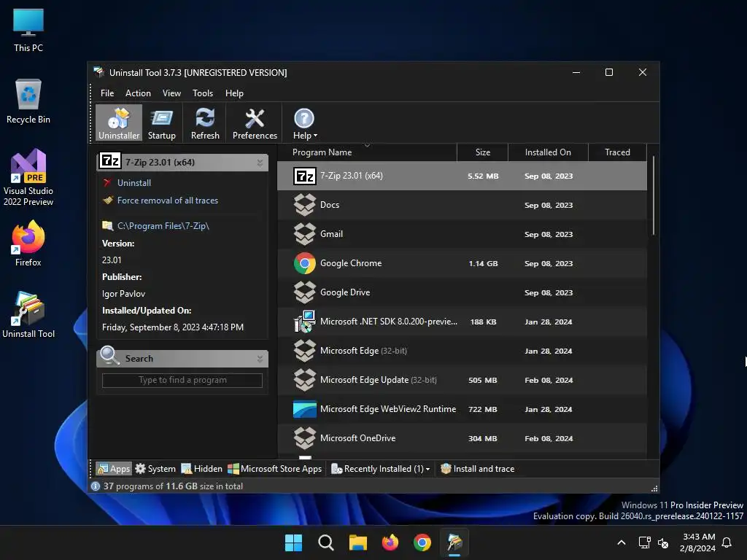Switch to the Apps tab

pyautogui.click(x=113, y=469)
